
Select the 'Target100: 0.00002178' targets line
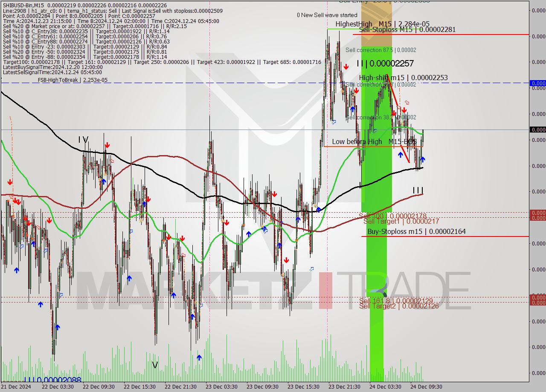162,62
